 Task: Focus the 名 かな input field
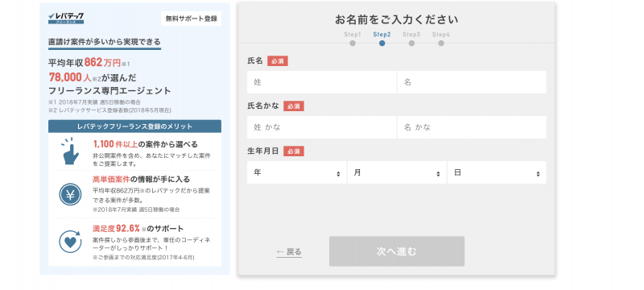point(472,127)
